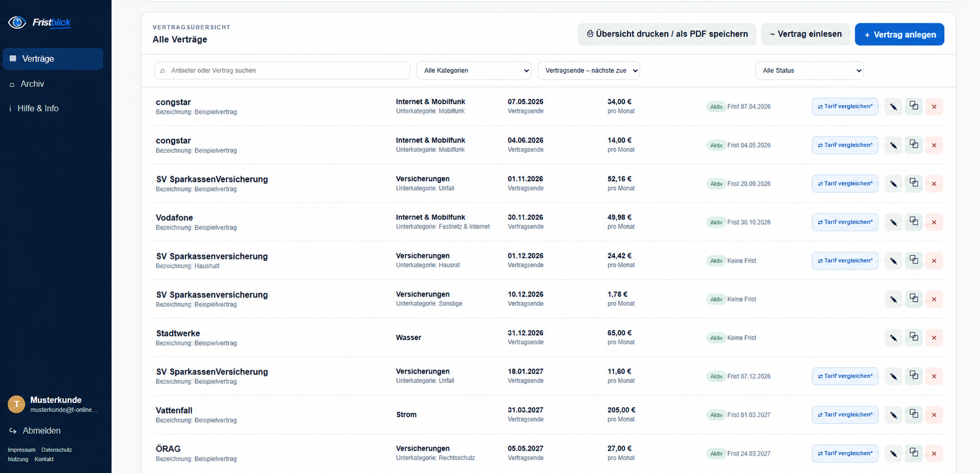The width and height of the screenshot is (980, 473).
Task: Edit the Haushalt Hausrat contract
Action: pyautogui.click(x=893, y=261)
